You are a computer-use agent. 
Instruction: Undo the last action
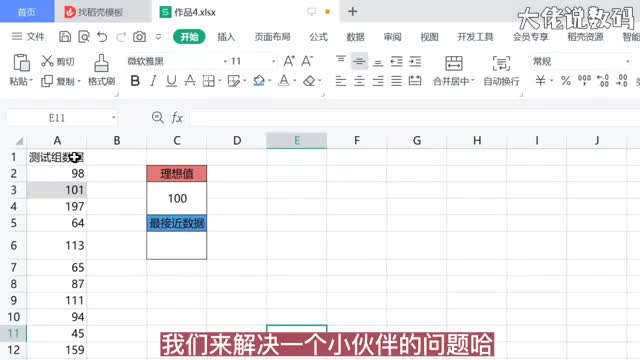click(x=102, y=37)
